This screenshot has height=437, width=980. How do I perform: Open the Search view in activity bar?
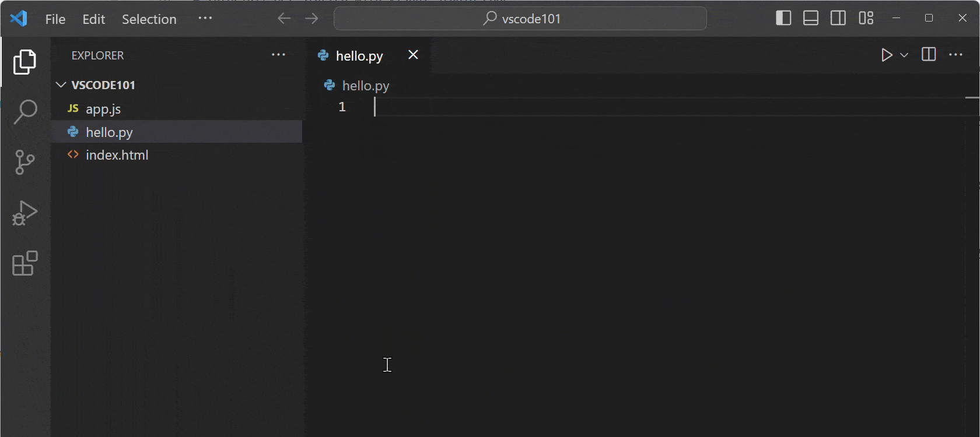point(25,111)
